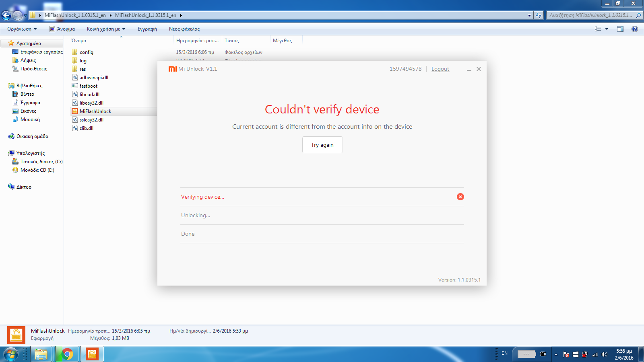Image resolution: width=644 pixels, height=362 pixels.
Task: Select the config folder
Action: pos(86,52)
